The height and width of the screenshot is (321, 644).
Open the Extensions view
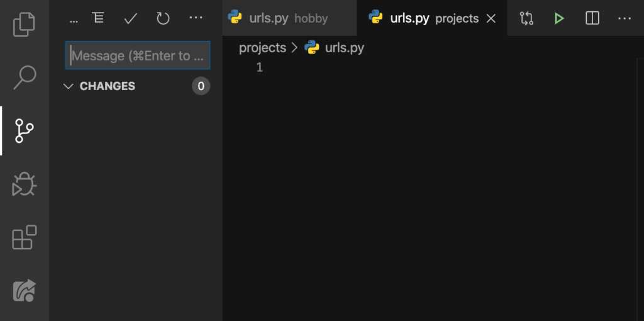pos(25,237)
